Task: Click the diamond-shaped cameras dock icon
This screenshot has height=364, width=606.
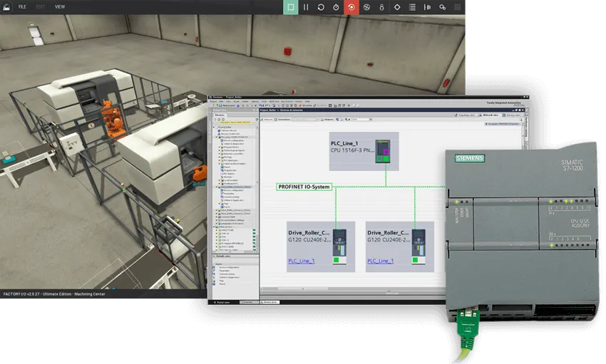Action: pyautogui.click(x=397, y=7)
